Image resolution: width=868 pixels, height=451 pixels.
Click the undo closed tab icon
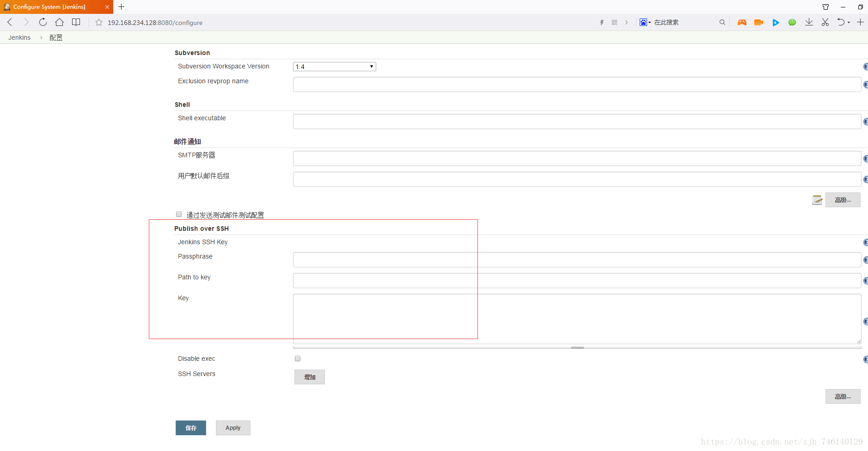coord(841,22)
